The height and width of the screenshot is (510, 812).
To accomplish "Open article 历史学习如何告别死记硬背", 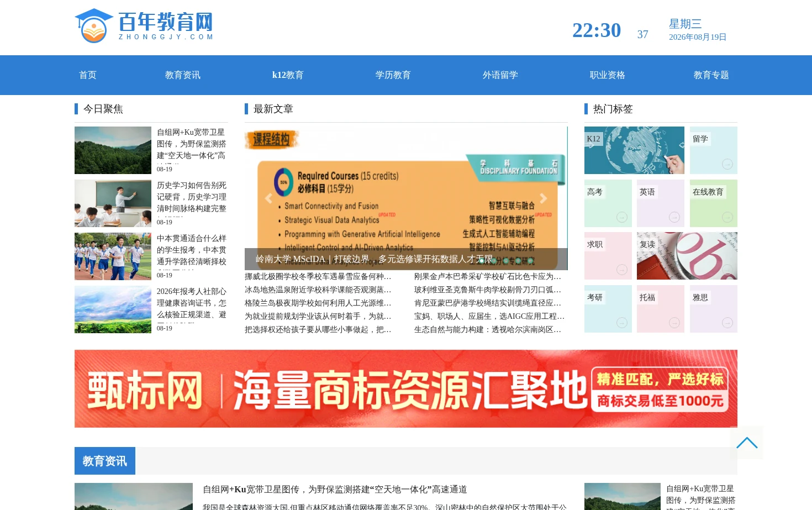I will pos(192,197).
